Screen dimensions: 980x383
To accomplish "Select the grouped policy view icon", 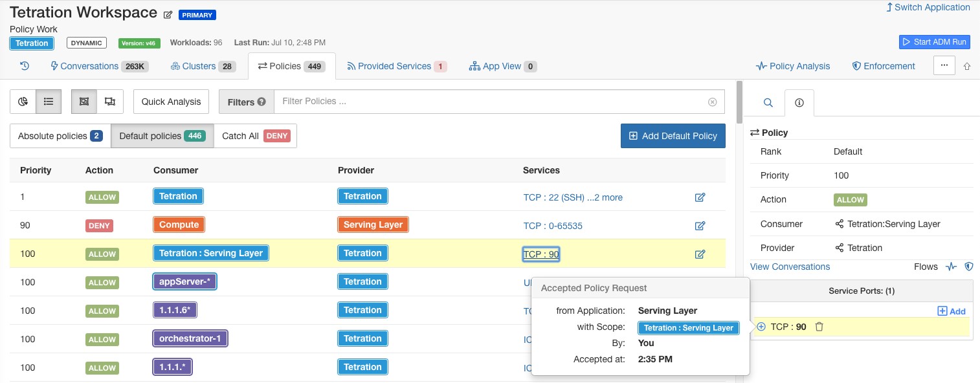I will [x=84, y=102].
